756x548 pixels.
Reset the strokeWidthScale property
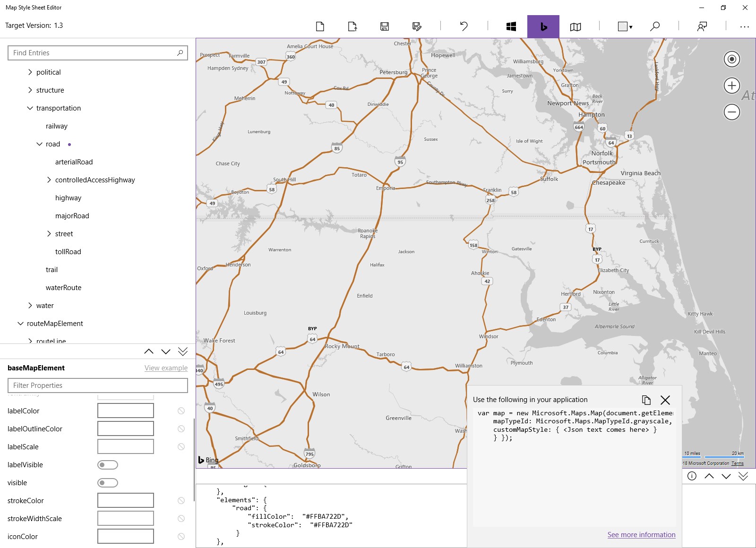181,519
